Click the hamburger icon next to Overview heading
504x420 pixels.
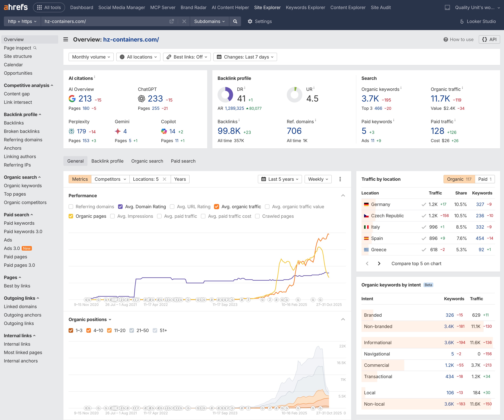coord(65,39)
